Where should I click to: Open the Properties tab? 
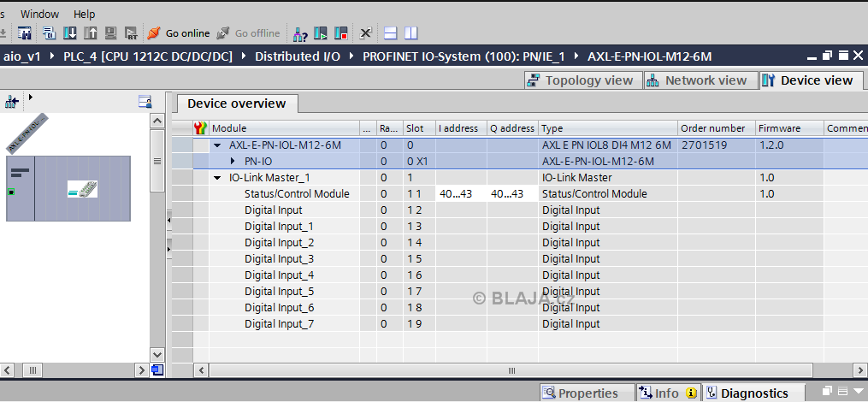587,393
